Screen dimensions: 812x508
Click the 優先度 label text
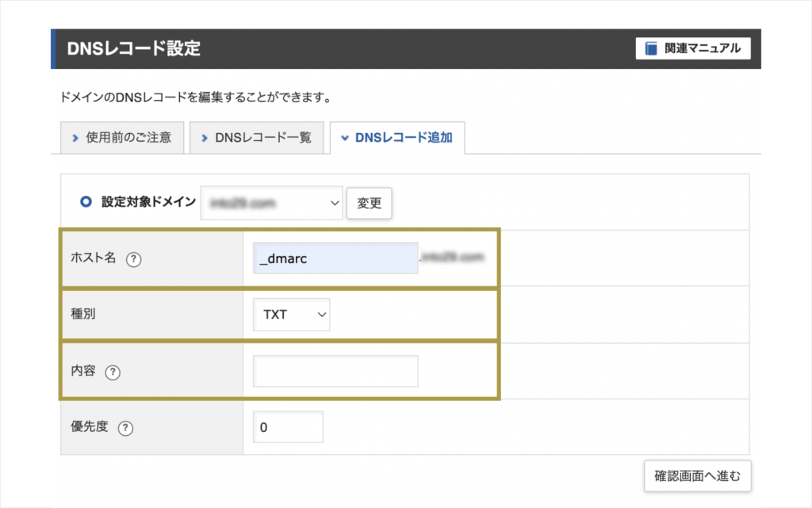coord(90,426)
